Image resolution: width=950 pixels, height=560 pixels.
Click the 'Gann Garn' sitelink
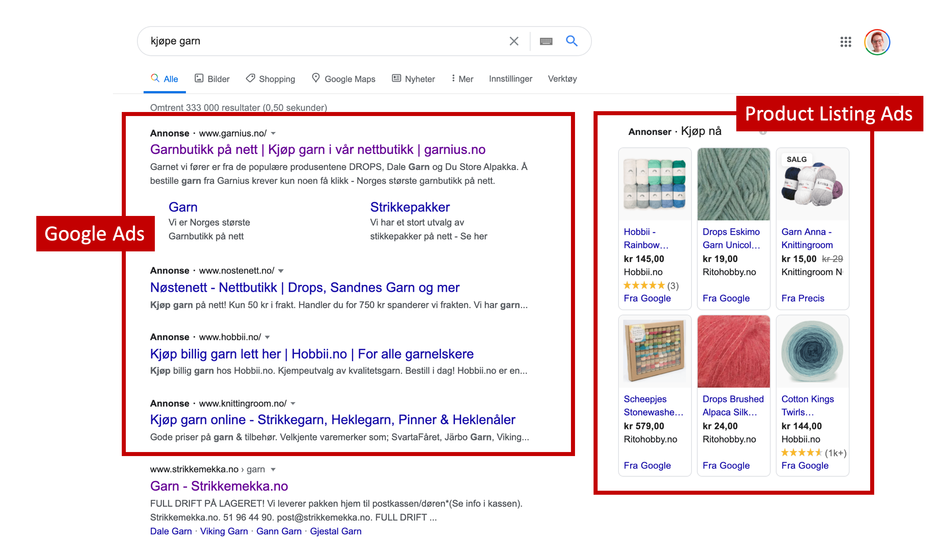click(x=279, y=531)
